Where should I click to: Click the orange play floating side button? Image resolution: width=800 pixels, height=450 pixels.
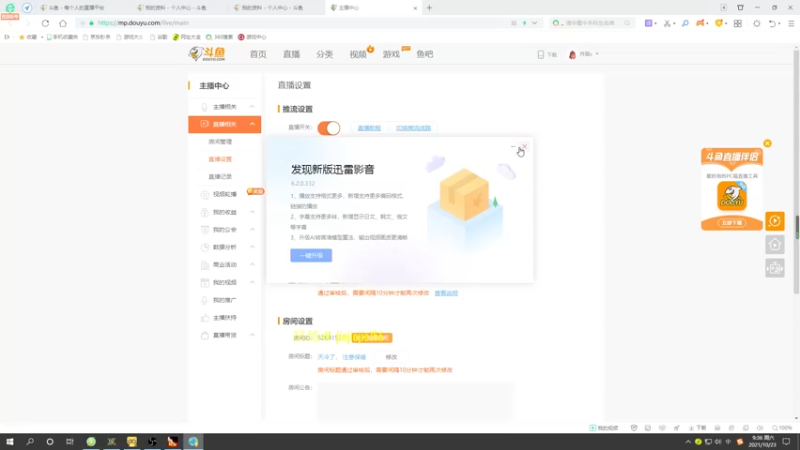click(x=774, y=221)
